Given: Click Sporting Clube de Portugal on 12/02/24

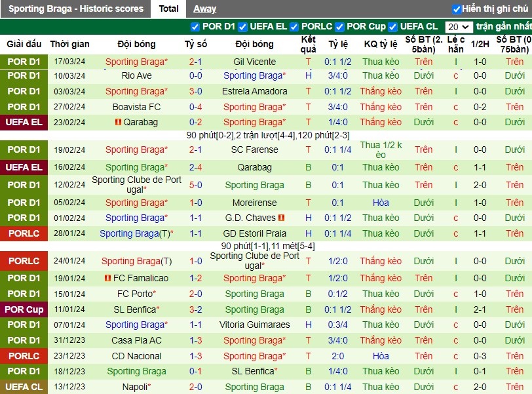Looking at the screenshot, I should (x=136, y=185).
